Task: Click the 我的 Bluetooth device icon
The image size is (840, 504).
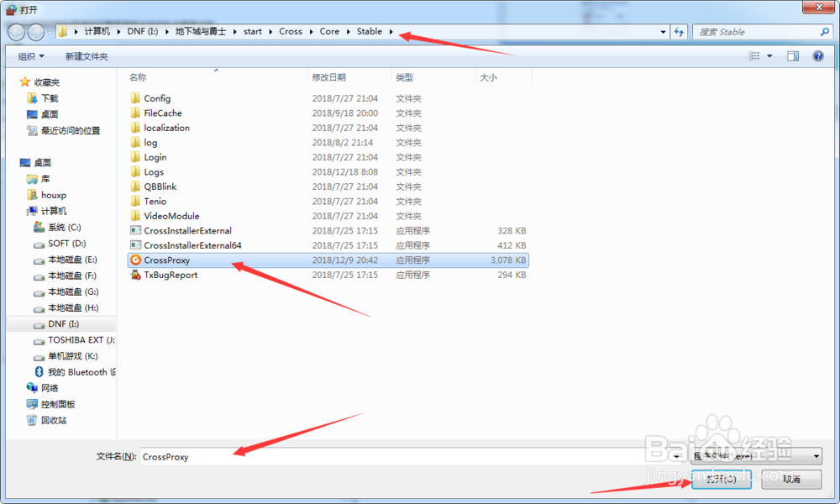Action: 39,372
